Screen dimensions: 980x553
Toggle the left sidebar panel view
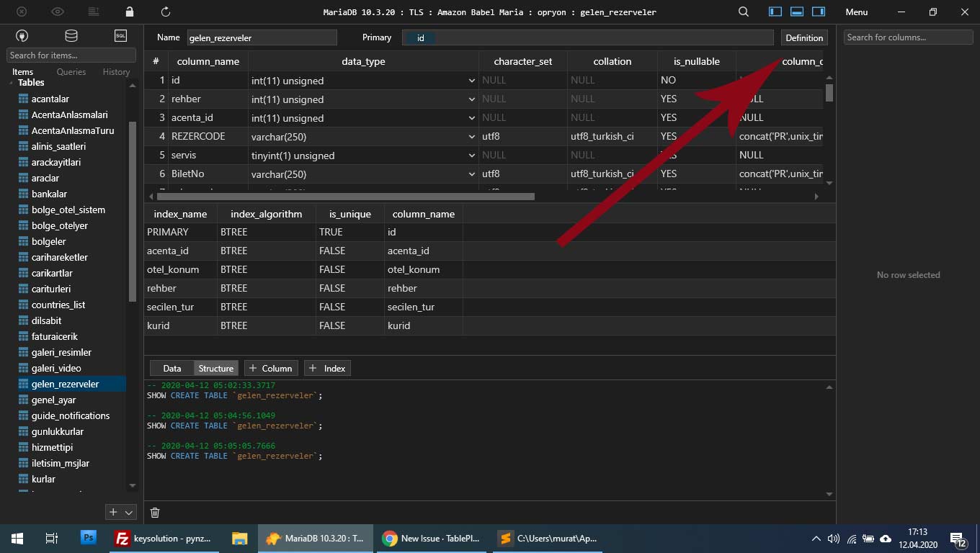click(x=775, y=12)
